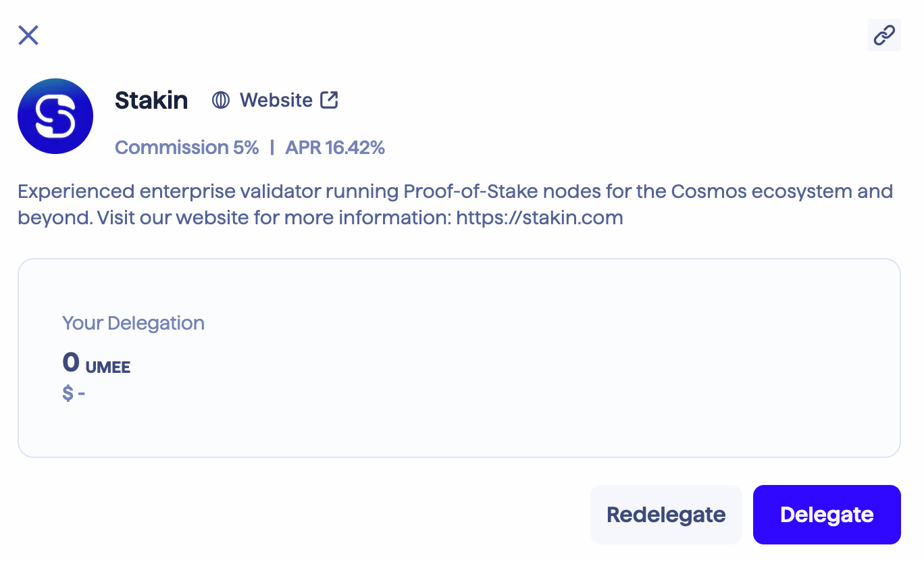Open the external link arrow icon

329,100
